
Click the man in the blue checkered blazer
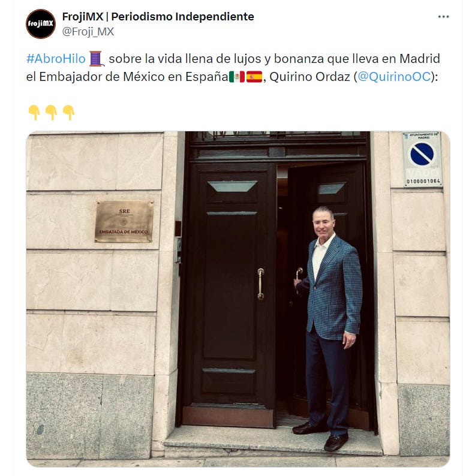329,328
